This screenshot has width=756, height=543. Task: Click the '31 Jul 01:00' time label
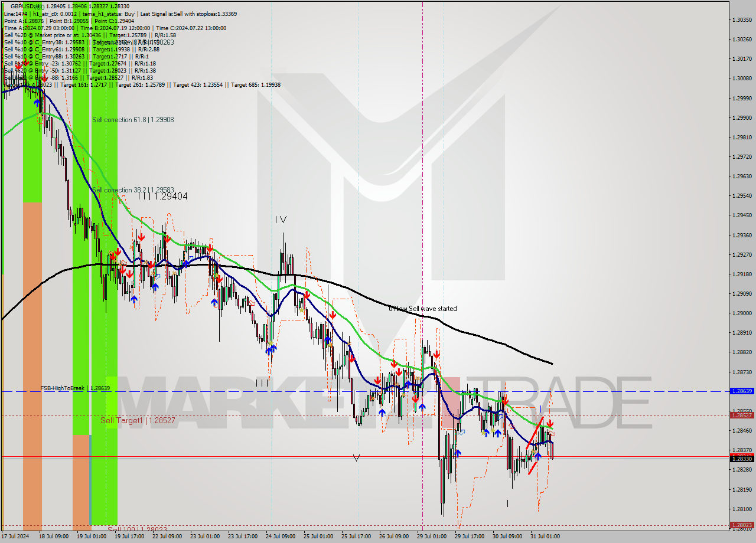tap(545, 537)
